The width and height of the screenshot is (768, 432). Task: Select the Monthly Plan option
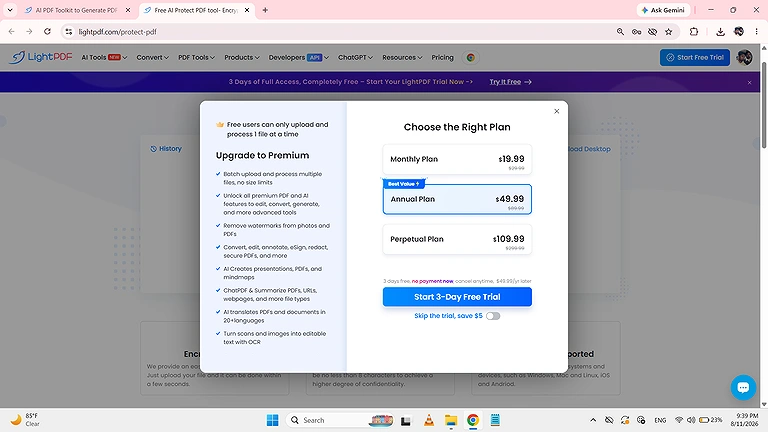coord(457,159)
